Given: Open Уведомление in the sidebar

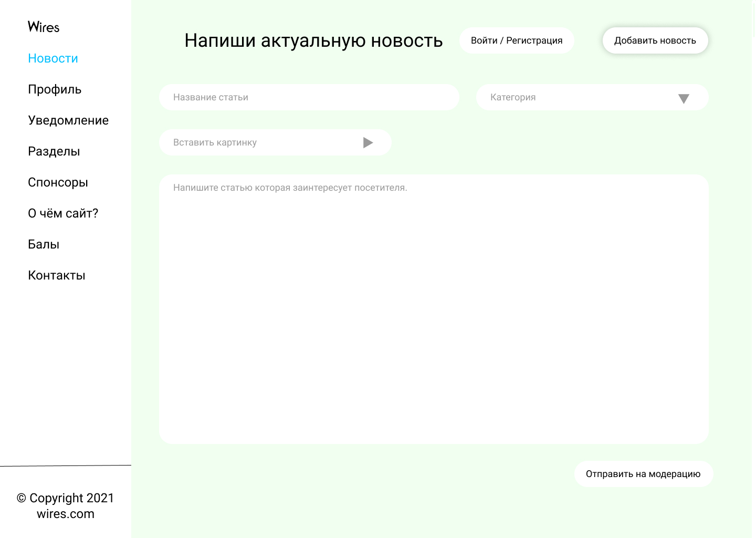Looking at the screenshot, I should point(68,120).
